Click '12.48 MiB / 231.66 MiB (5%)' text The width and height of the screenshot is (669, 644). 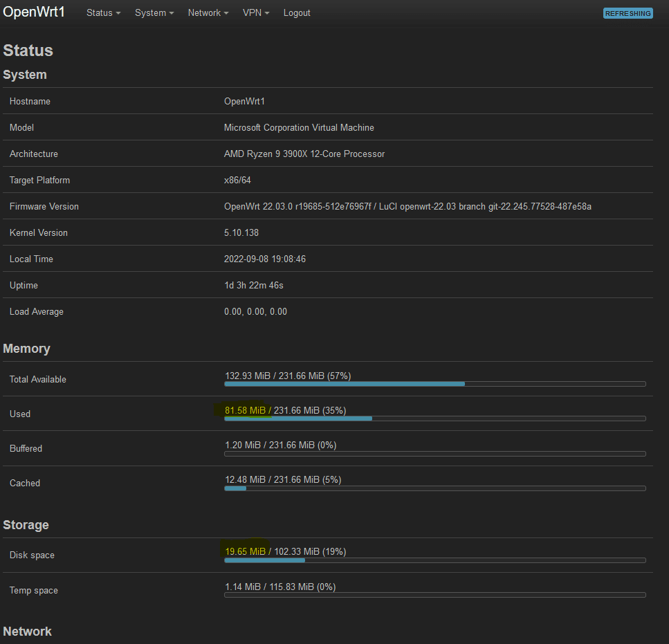[x=283, y=480]
